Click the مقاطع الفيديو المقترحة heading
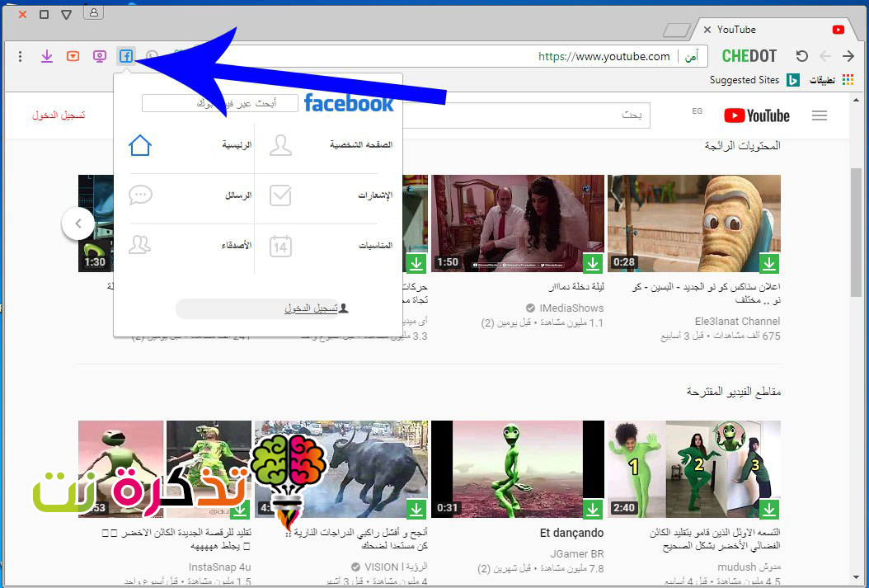 coord(734,392)
